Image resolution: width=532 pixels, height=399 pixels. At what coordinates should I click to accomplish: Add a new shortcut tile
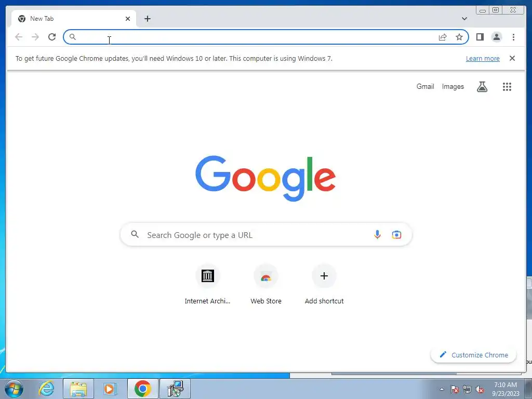click(324, 284)
